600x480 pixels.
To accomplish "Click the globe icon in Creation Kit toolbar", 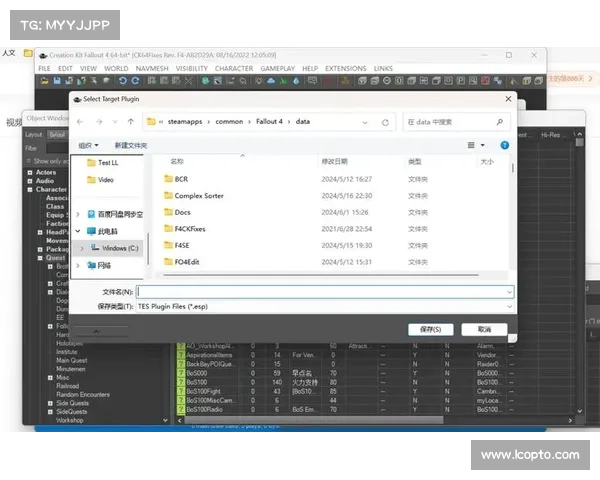I will pyautogui.click(x=205, y=81).
